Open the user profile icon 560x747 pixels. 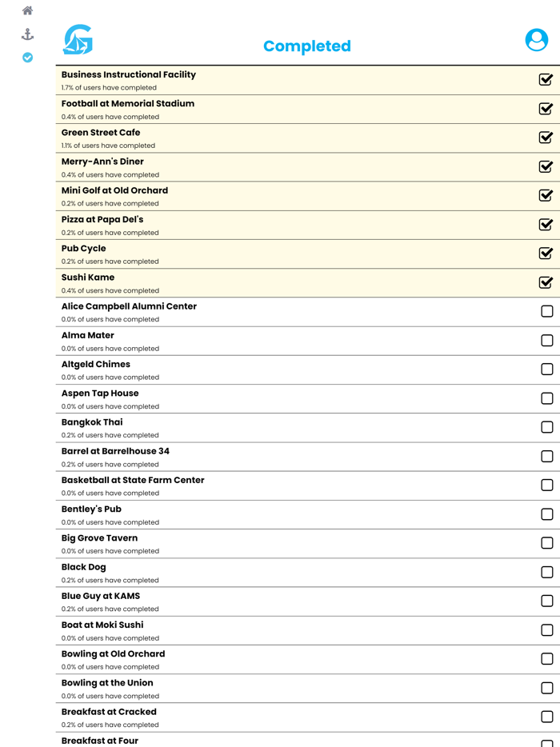tap(536, 40)
